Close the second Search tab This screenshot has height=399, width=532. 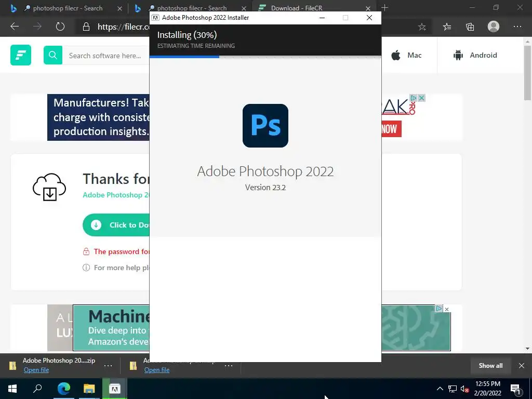244,8
